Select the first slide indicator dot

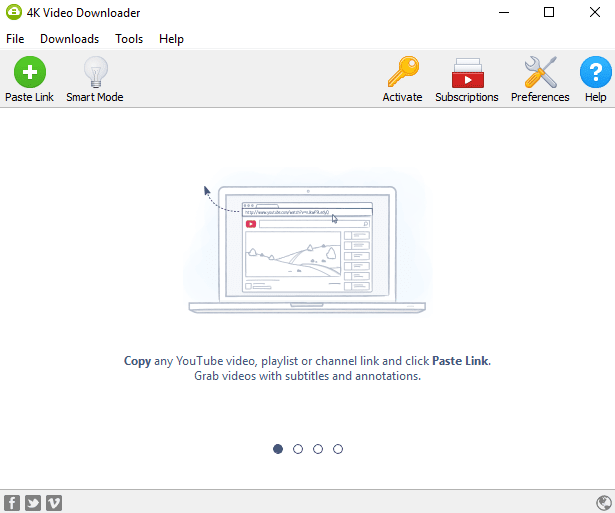coord(278,449)
